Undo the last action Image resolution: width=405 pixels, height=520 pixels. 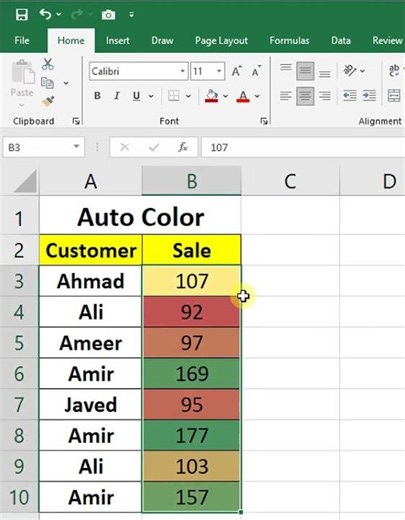(45, 14)
